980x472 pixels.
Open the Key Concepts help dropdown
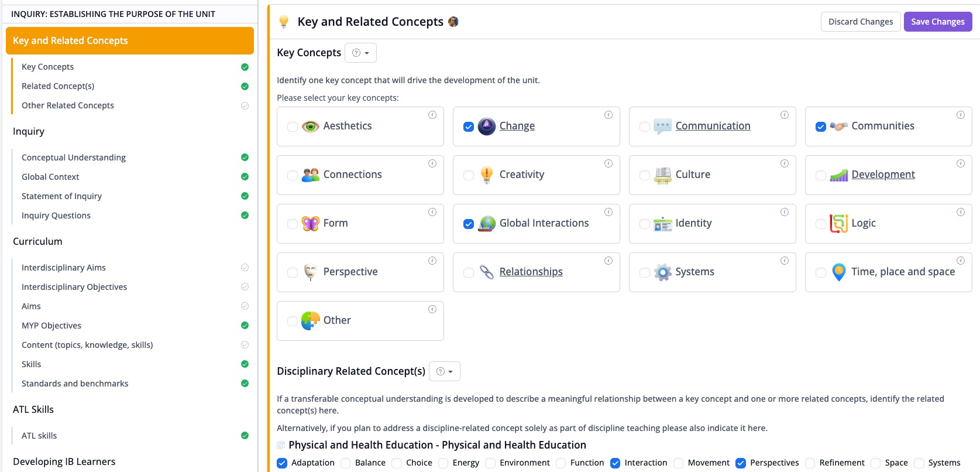click(360, 53)
